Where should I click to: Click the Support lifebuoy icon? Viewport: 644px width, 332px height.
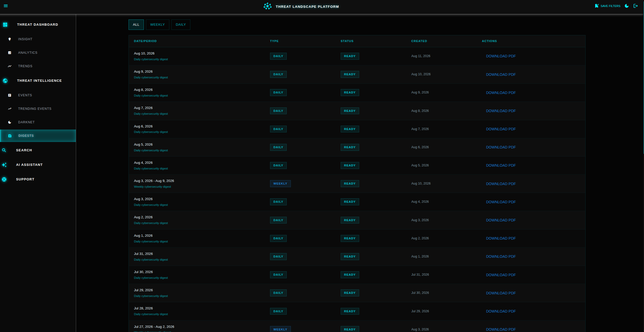(x=4, y=179)
